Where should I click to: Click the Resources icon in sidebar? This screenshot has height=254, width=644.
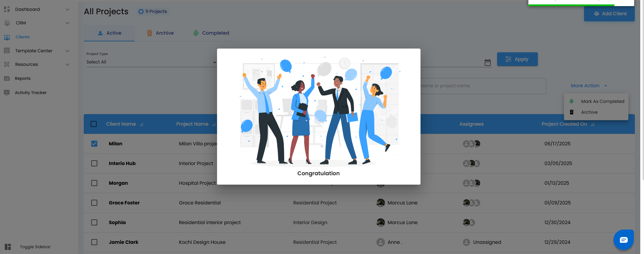[x=7, y=64]
